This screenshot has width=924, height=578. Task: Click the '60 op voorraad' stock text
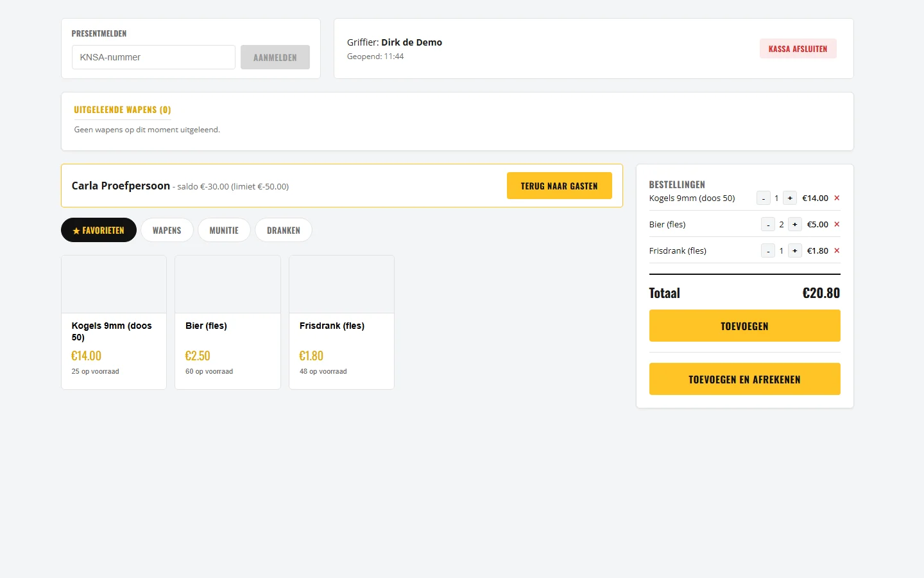coord(209,371)
